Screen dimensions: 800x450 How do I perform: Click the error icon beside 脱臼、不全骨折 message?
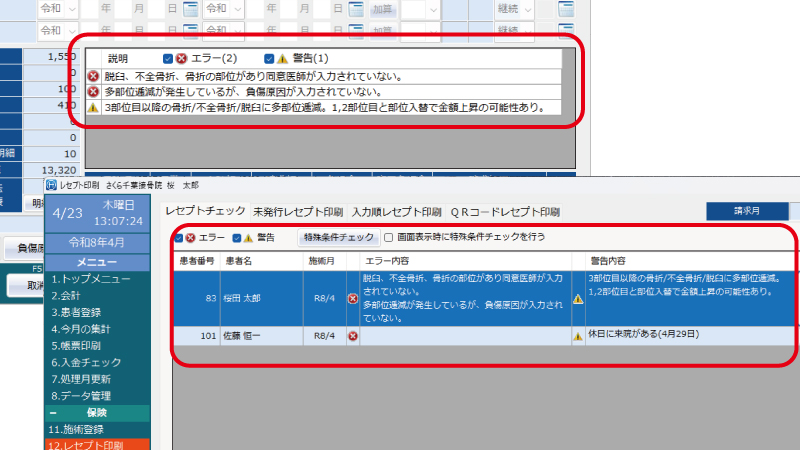click(93, 77)
